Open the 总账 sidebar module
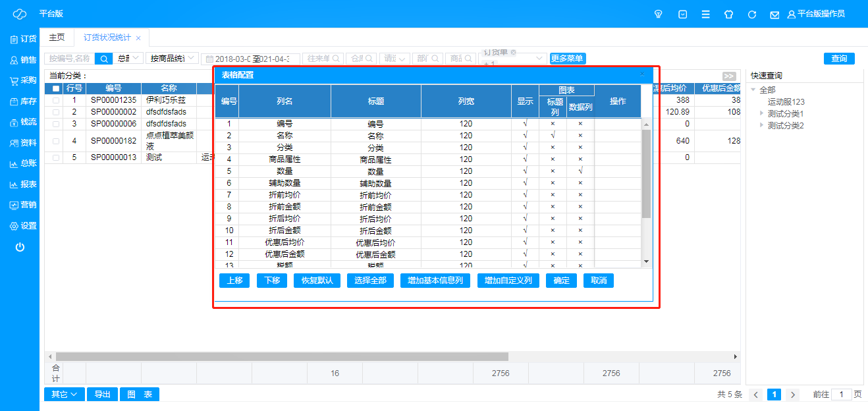The height and width of the screenshot is (411, 868). coord(22,163)
